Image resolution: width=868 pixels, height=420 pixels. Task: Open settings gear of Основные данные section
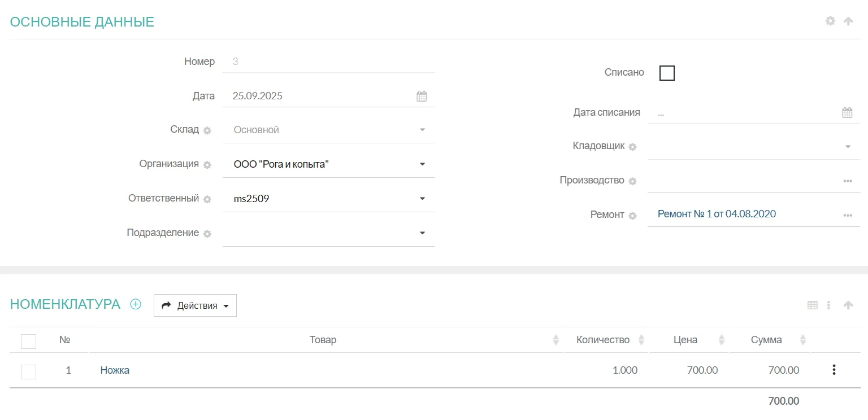click(830, 21)
